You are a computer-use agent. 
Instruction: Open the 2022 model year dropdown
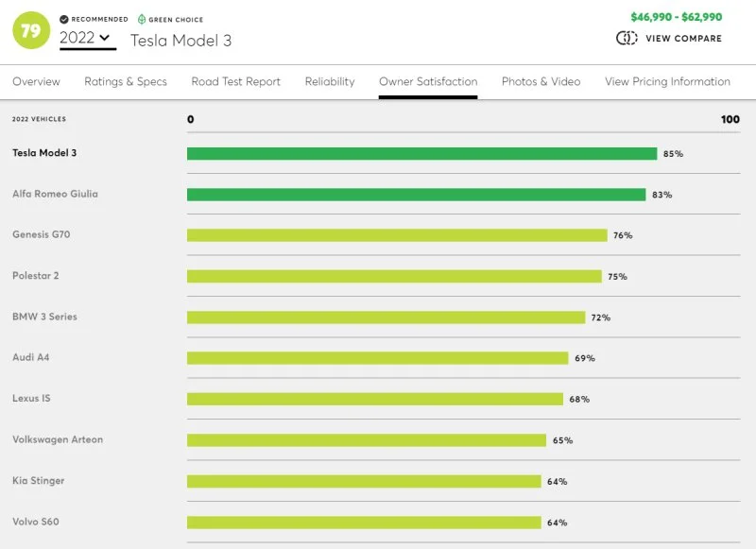pyautogui.click(x=87, y=39)
